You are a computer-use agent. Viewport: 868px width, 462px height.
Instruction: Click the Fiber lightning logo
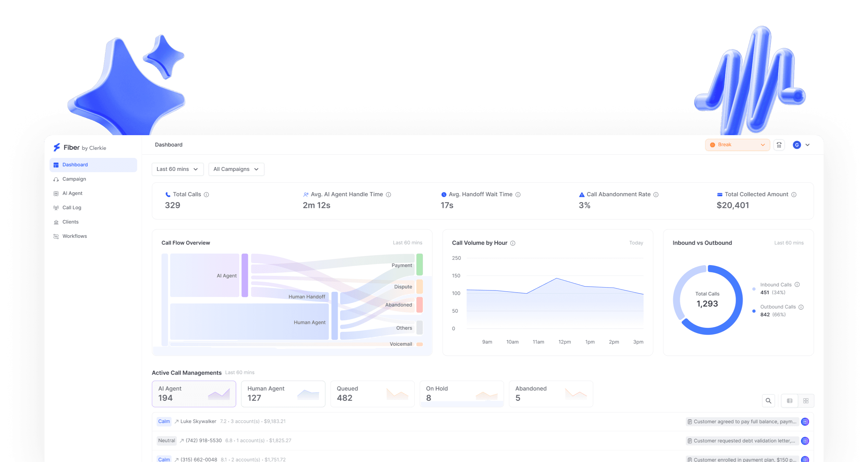tap(56, 148)
